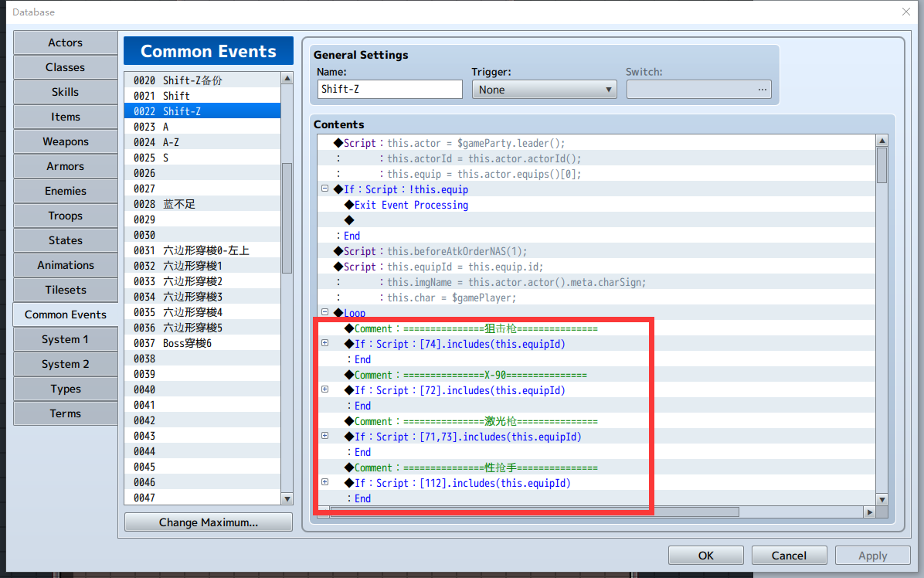Open the Tilesets tab
The image size is (924, 578).
[66, 290]
